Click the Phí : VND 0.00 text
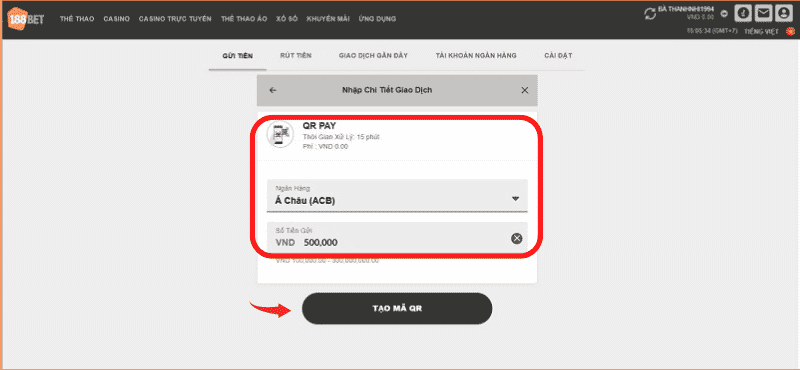Screen dimensions: 800x370 click(326, 146)
